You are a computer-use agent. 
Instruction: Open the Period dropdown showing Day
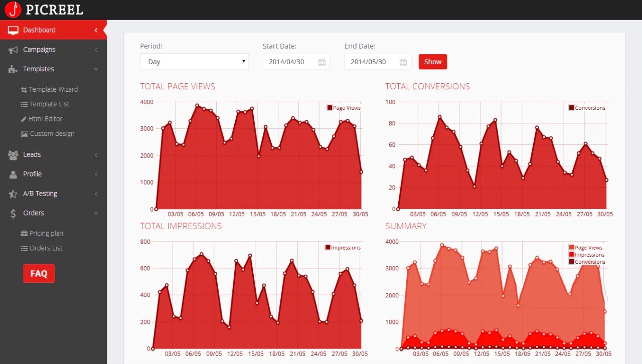coord(194,62)
